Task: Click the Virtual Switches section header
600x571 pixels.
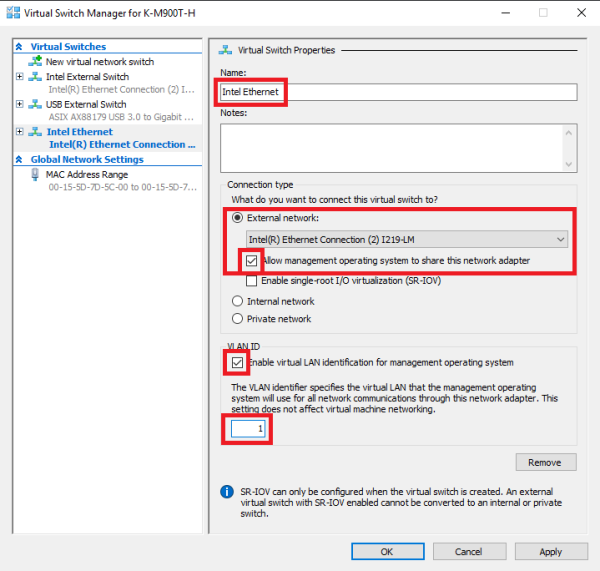Action: coord(68,47)
